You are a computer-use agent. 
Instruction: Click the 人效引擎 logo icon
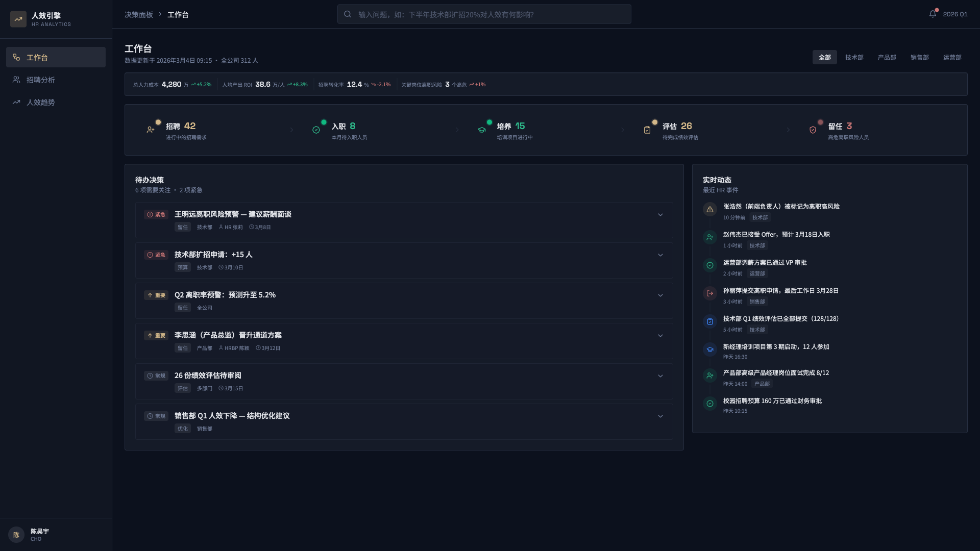18,19
